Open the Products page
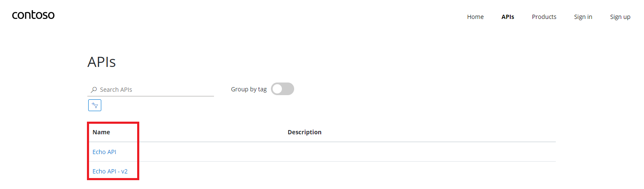The image size is (644, 189). click(x=544, y=17)
